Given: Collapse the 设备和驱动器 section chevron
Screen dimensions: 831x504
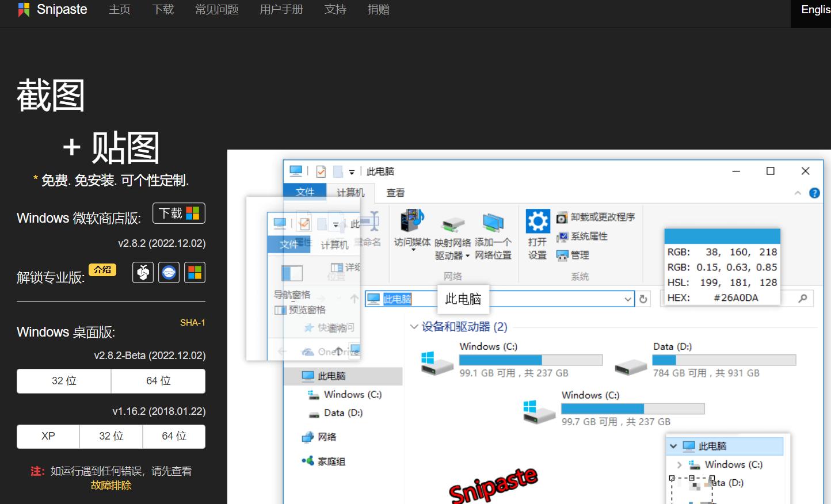Looking at the screenshot, I should click(414, 327).
